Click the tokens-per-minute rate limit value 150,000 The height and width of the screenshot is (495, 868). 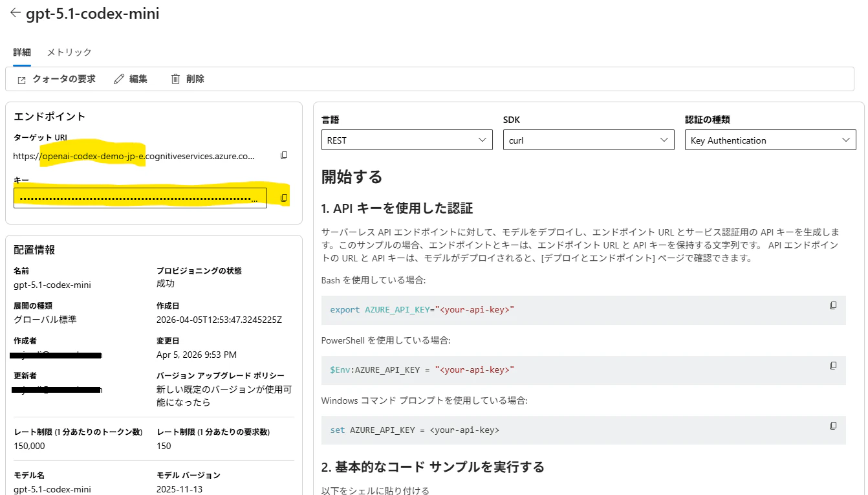tap(30, 446)
